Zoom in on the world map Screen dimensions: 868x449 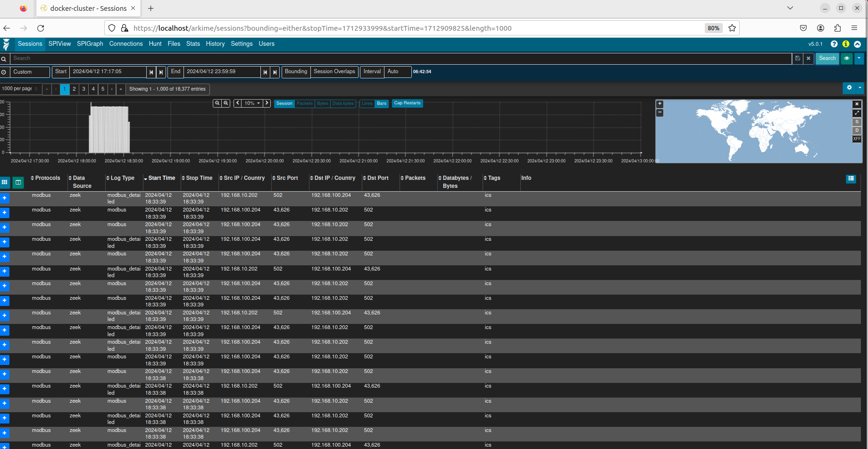(x=659, y=104)
